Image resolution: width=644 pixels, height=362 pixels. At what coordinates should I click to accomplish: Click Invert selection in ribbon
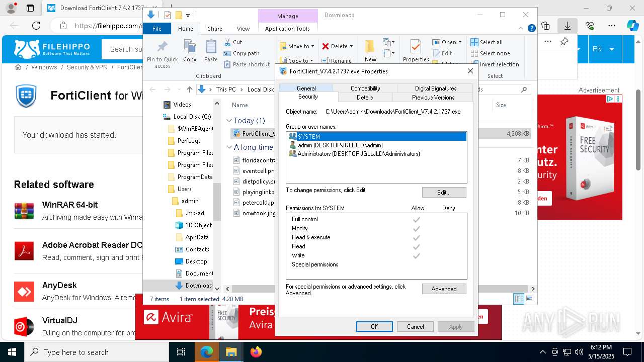(495, 64)
